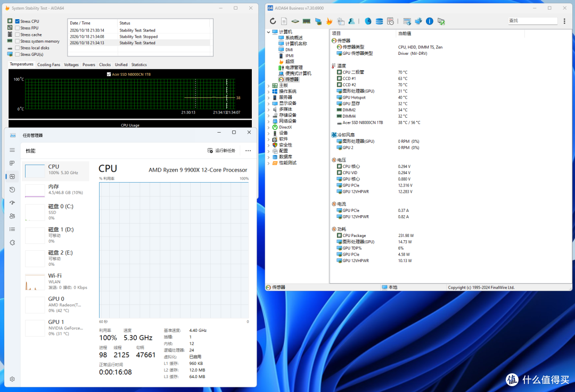Viewport: 575px width, 392px height.
Task: Click the Refresh icon in AIDA64 toolbar
Action: (x=273, y=21)
